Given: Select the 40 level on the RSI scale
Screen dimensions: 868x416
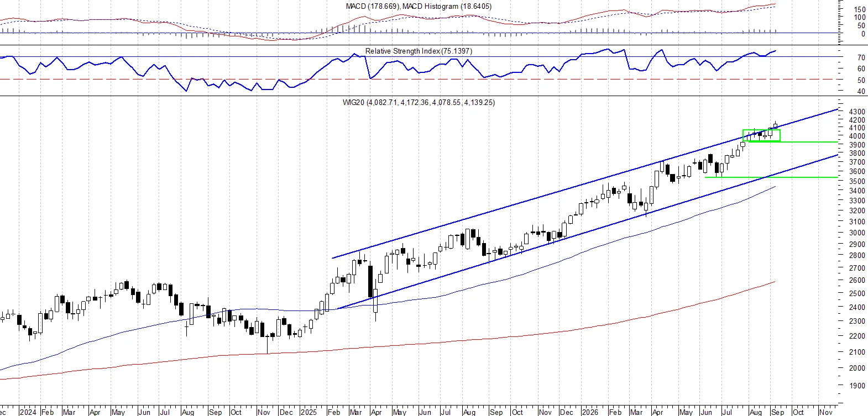Looking at the screenshot, I should point(861,92).
